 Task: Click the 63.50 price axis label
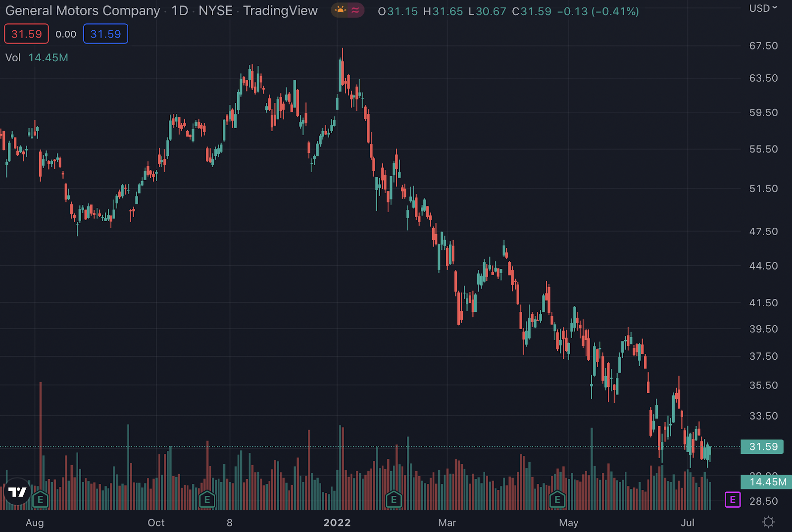(763, 78)
